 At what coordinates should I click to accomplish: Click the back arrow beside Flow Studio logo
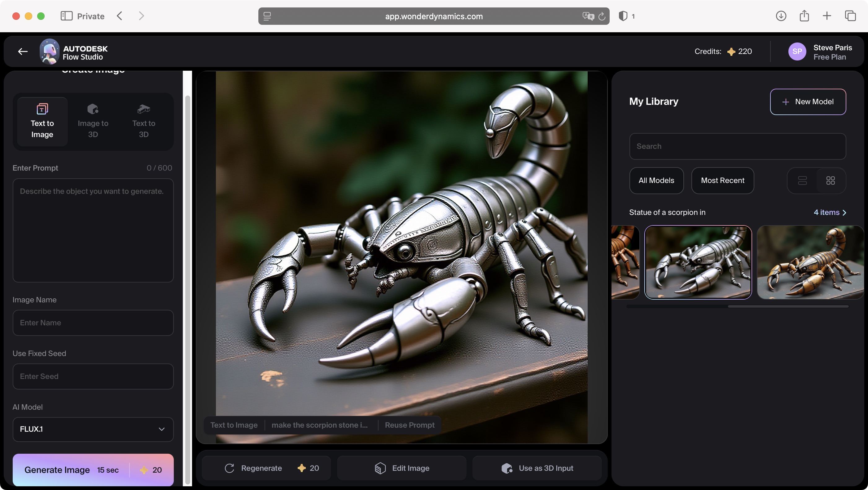[22, 51]
